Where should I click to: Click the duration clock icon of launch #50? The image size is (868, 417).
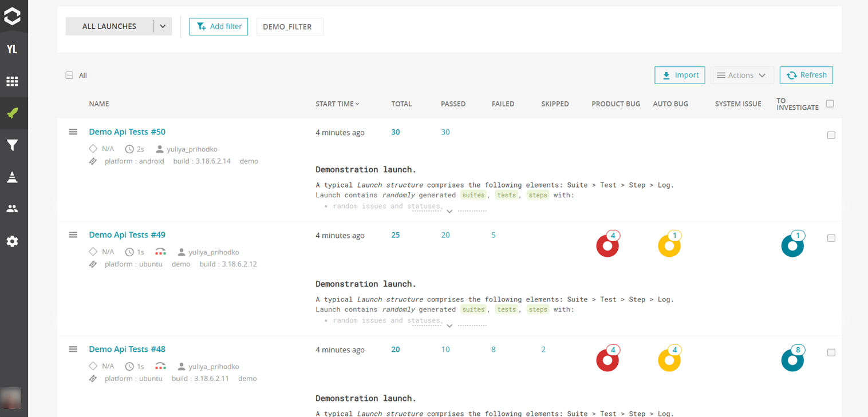tap(129, 149)
